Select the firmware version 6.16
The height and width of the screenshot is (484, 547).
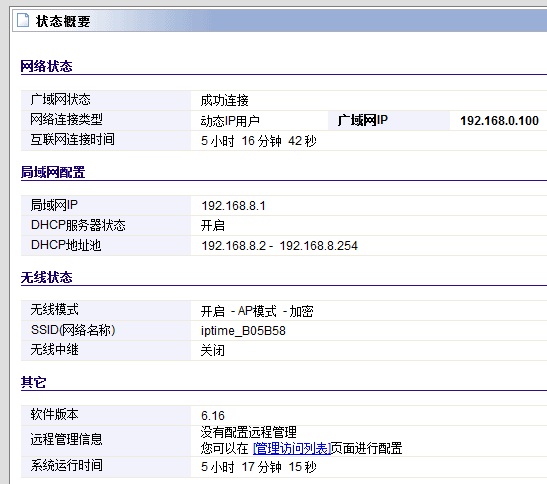point(213,416)
